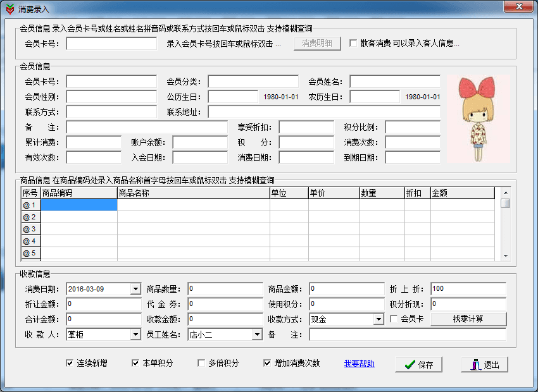The height and width of the screenshot is (392, 538).
Task: Click the product table scroll down arrow
Action: (x=506, y=256)
